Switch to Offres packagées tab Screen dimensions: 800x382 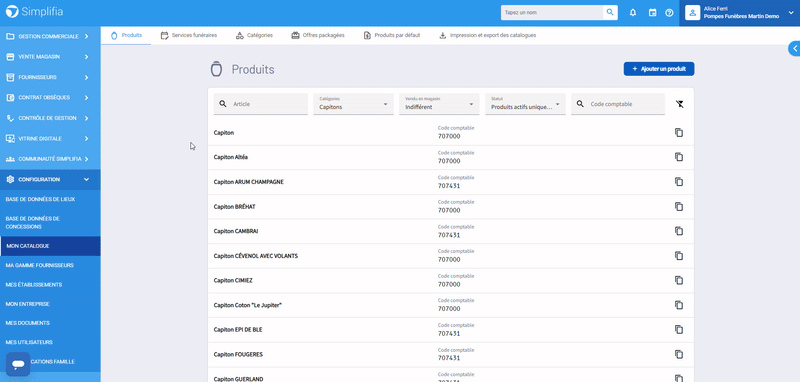click(x=318, y=35)
